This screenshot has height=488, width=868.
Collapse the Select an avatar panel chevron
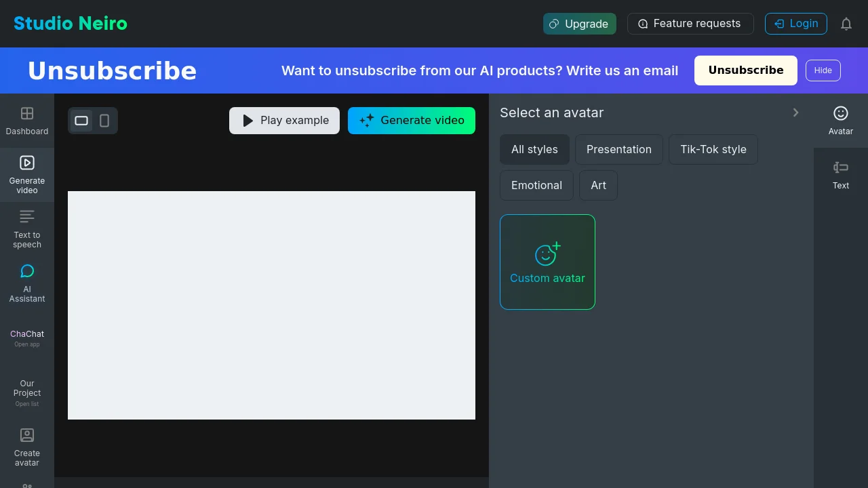pos(796,113)
